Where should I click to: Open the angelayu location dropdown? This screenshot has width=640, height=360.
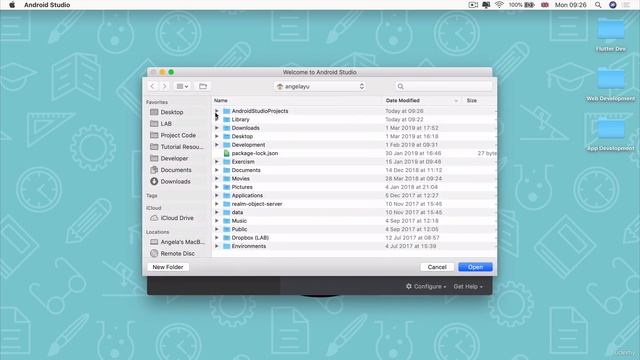pyautogui.click(x=320, y=87)
